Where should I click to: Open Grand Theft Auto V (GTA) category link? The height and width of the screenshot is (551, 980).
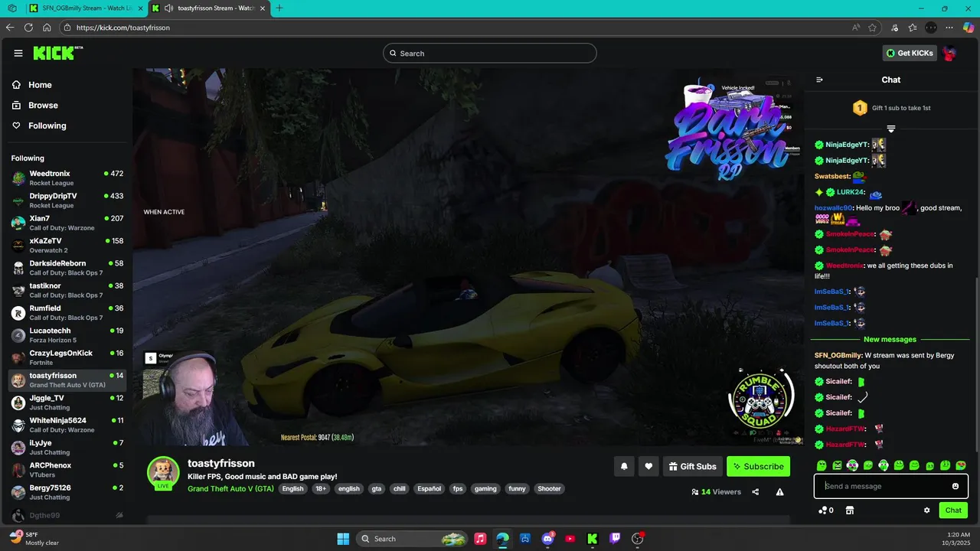tap(230, 488)
